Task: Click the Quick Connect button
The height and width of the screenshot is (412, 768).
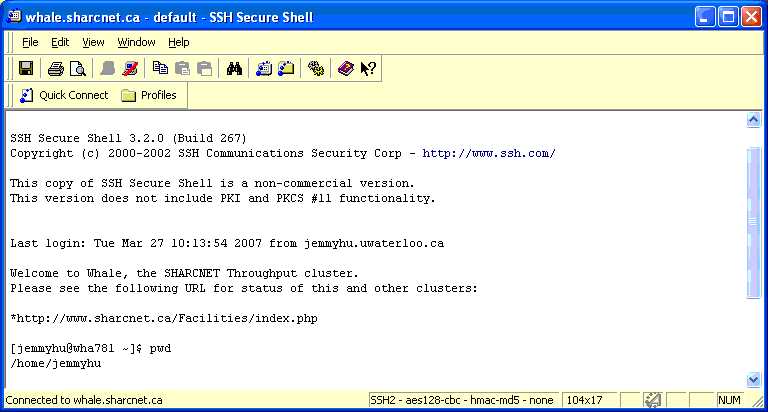Action: pos(63,96)
